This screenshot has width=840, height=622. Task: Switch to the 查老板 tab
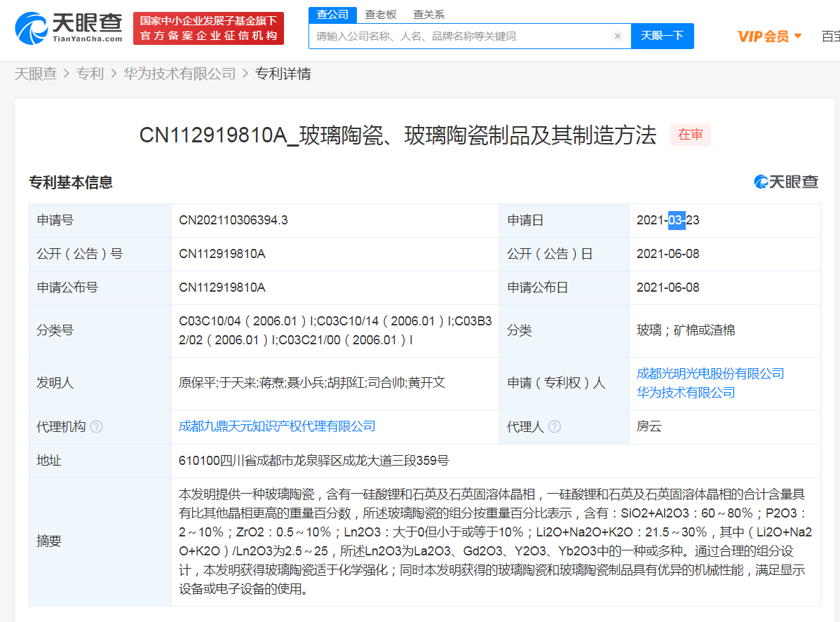pos(381,14)
